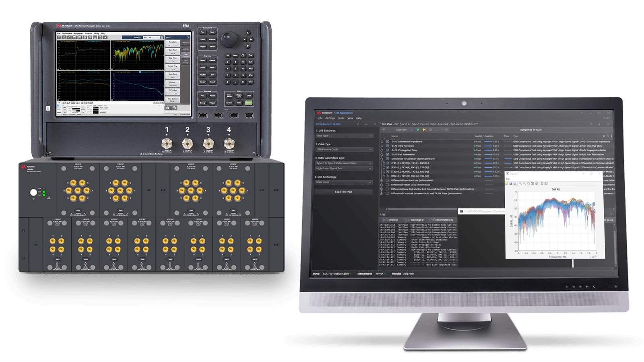This screenshot has width=644, height=362.
Task: Collapse Differential-to-Common-Mode Conversion tree node
Action: (x=382, y=159)
